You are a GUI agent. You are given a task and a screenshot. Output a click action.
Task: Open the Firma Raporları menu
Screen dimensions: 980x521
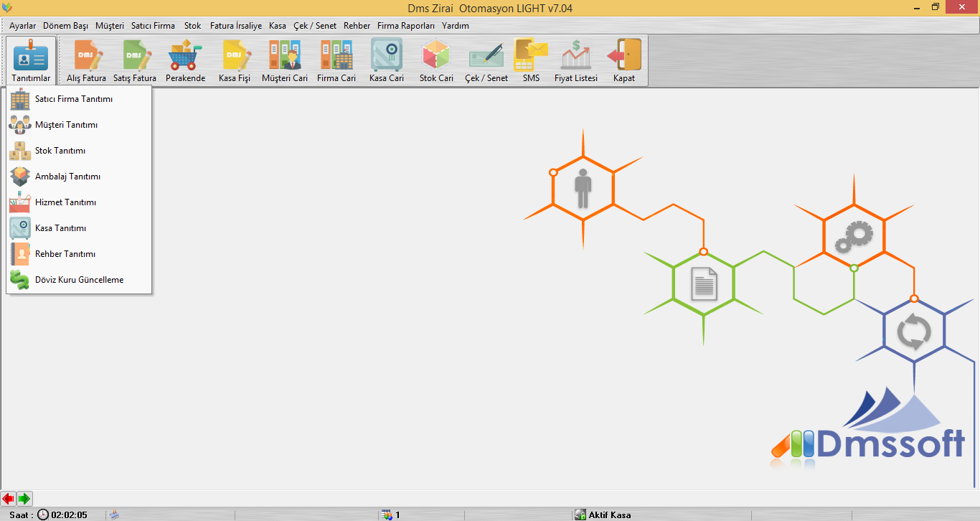tap(406, 26)
